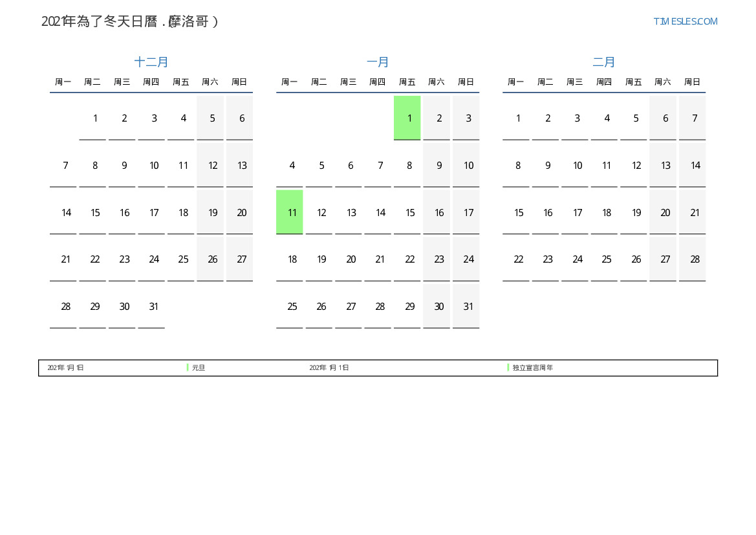Open the TIMESLES.COM link
The width and height of the screenshot is (756, 535).
(685, 21)
